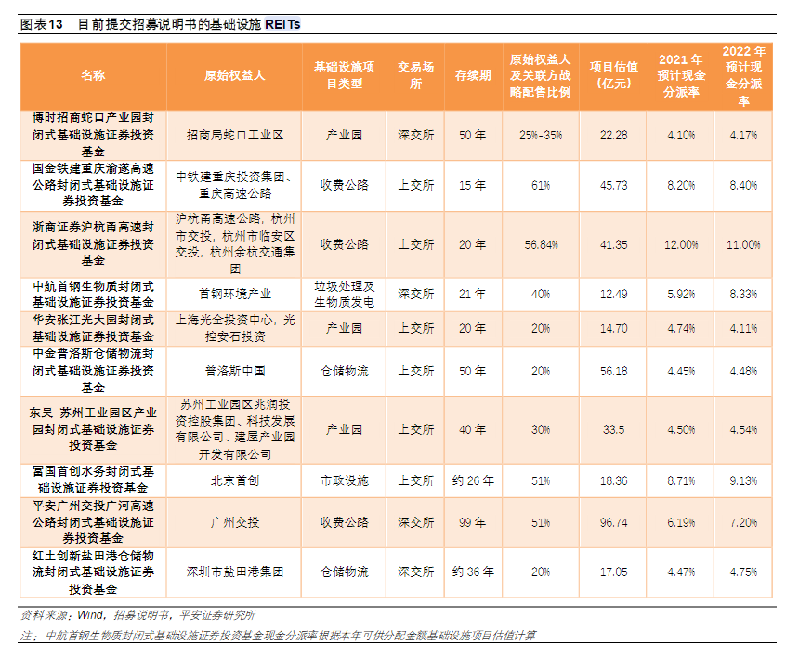Click the 存续期 column header
The height and width of the screenshot is (657, 812).
tap(472, 75)
